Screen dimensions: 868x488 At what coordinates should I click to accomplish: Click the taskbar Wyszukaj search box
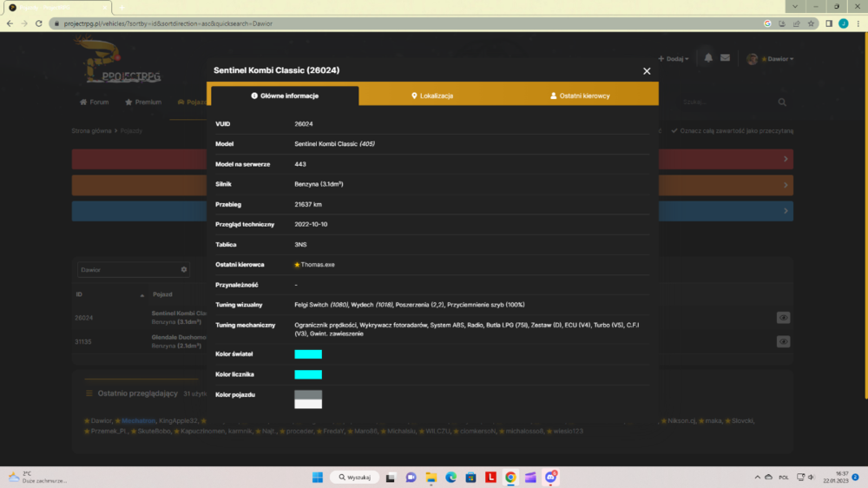tap(355, 478)
